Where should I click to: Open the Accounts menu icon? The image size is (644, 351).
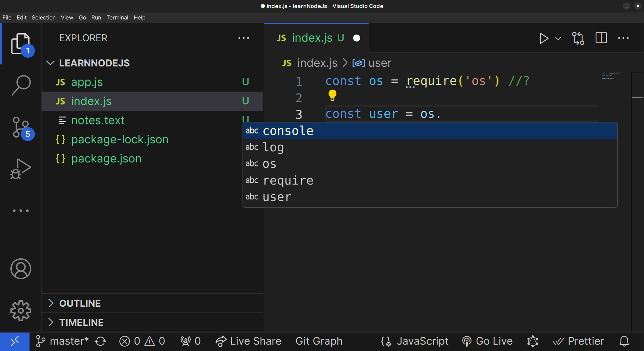click(x=21, y=269)
